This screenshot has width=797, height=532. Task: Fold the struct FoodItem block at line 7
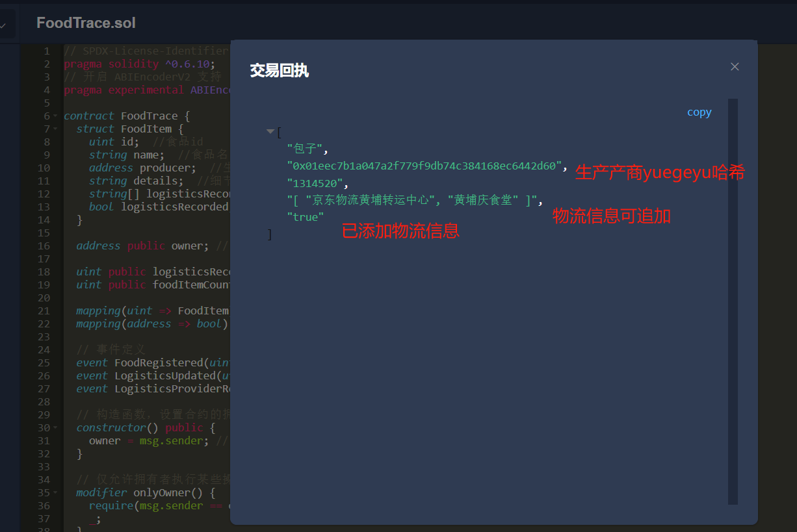tap(55, 129)
